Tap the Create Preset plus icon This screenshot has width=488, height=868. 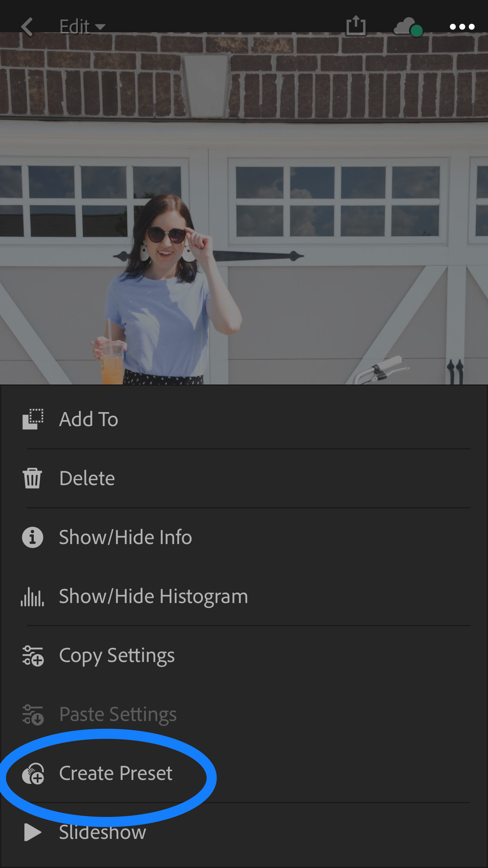click(33, 774)
